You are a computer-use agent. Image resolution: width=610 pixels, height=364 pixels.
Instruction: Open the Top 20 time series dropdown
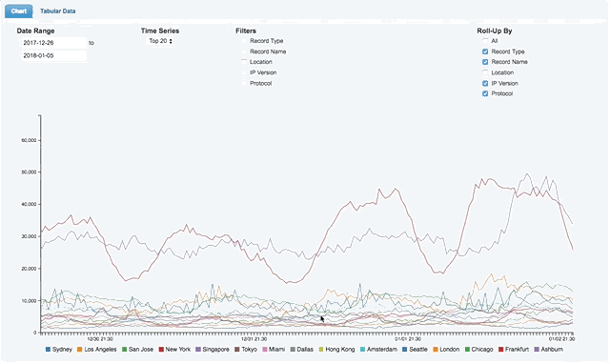pos(160,41)
